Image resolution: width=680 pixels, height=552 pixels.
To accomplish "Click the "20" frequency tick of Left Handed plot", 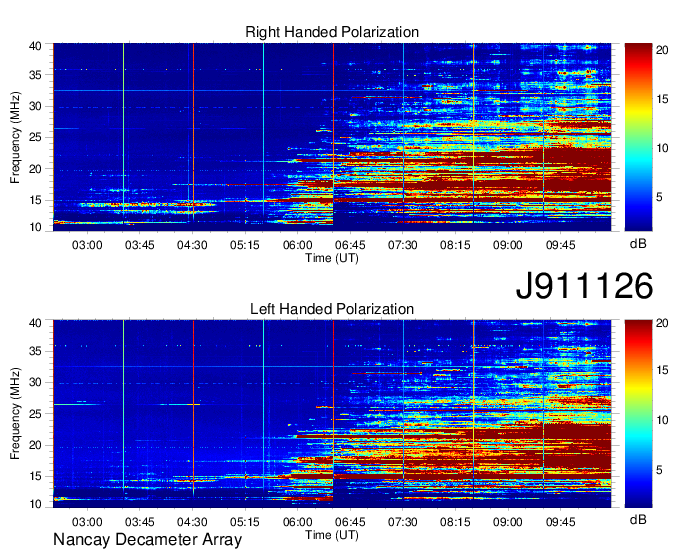I will pyautogui.click(x=36, y=445).
